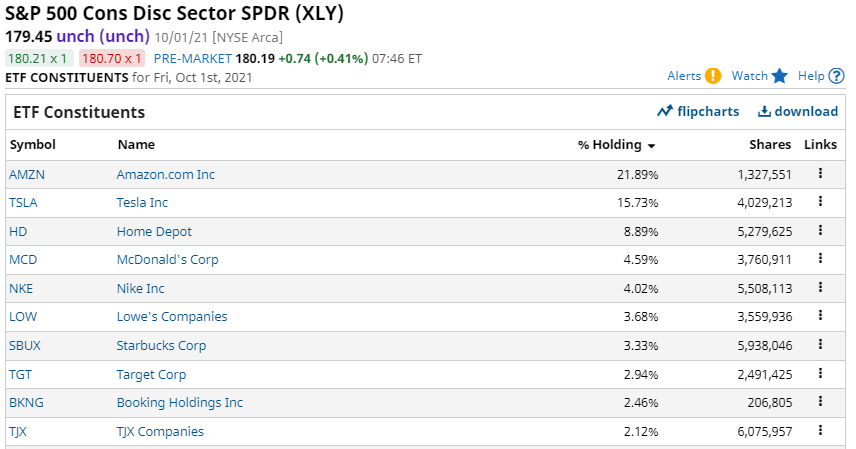Open links menu for Nike row
The width and height of the screenshot is (856, 449).
tap(820, 287)
